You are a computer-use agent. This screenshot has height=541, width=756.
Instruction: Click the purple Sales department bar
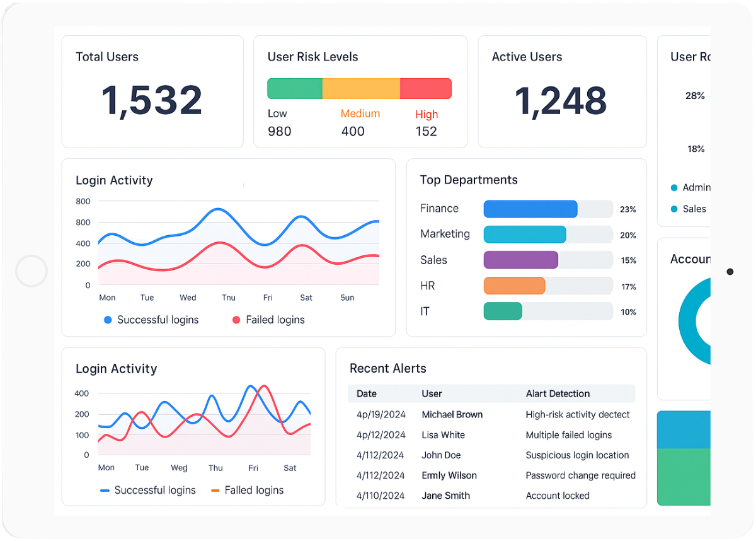[x=521, y=260]
